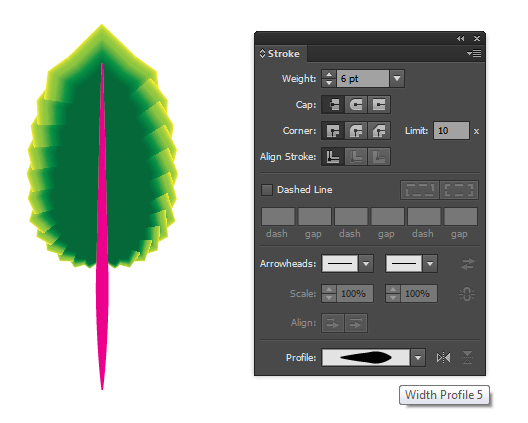Choose the Miter Join corner icon
The width and height of the screenshot is (528, 423).
pos(333,131)
